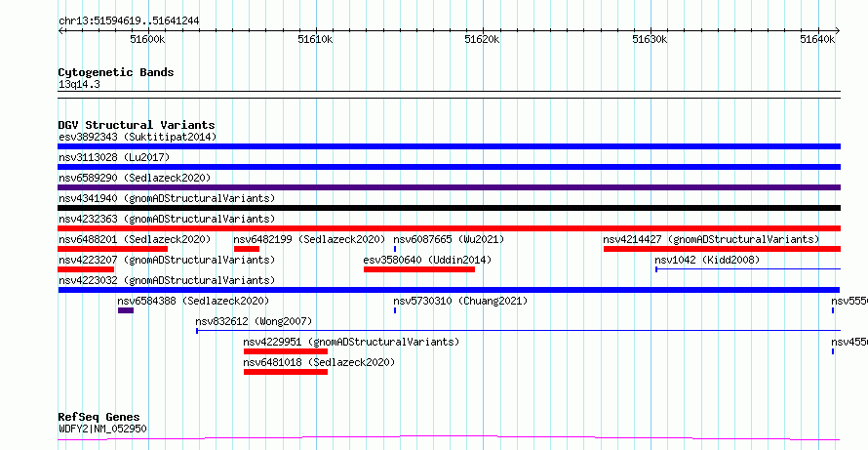
Task: Click the purple nsv6584388 variant bar
Action: [x=126, y=310]
